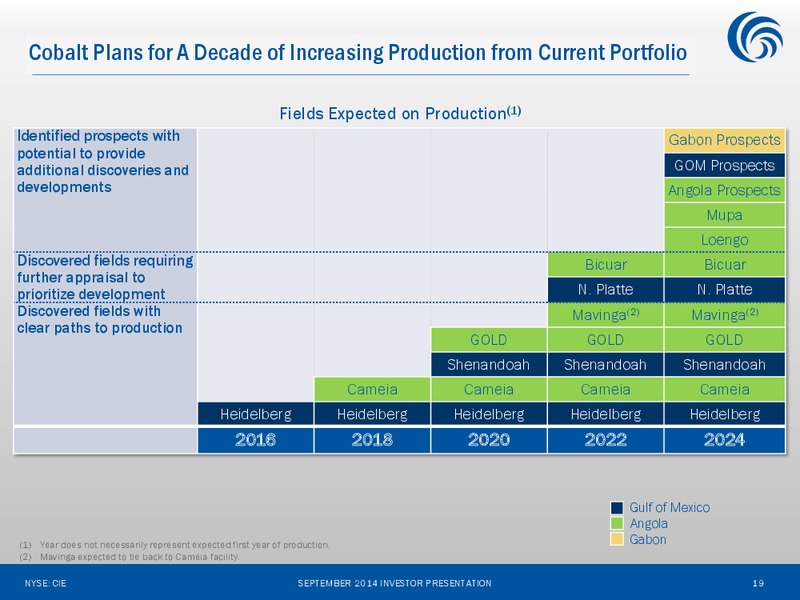
Task: Click 'Mavinga' in the 2022 column
Action: 606,315
